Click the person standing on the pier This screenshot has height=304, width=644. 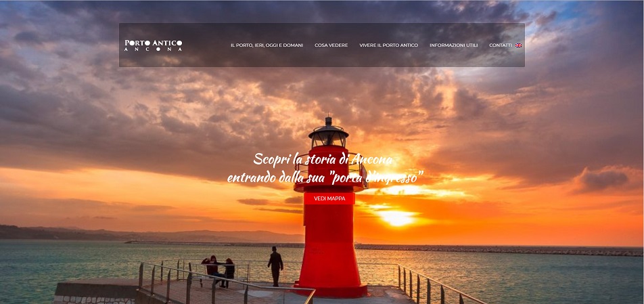pos(275,265)
